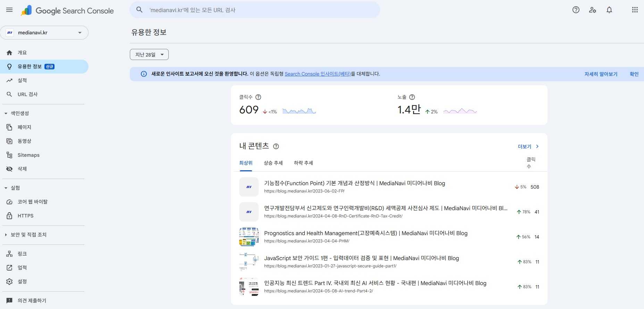Open Sitemaps in the sidebar

coord(44,155)
